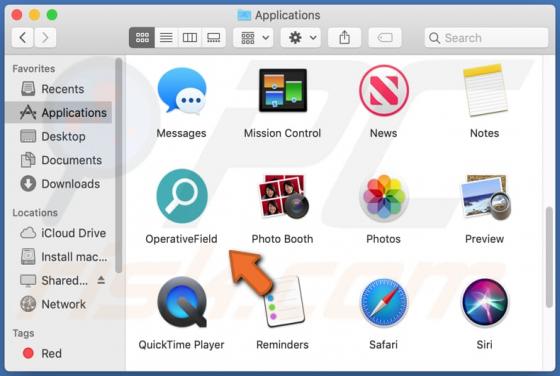Switch to icon view
560x376 pixels.
[142, 37]
